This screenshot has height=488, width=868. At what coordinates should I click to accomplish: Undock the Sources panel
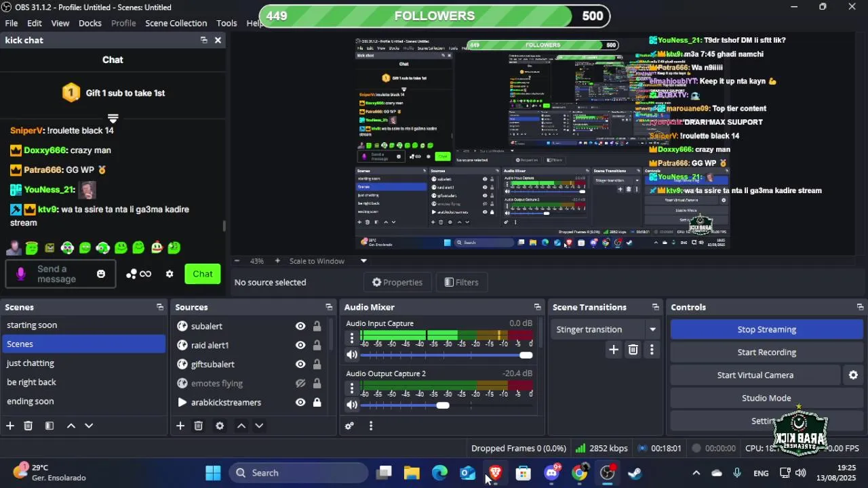coord(329,307)
